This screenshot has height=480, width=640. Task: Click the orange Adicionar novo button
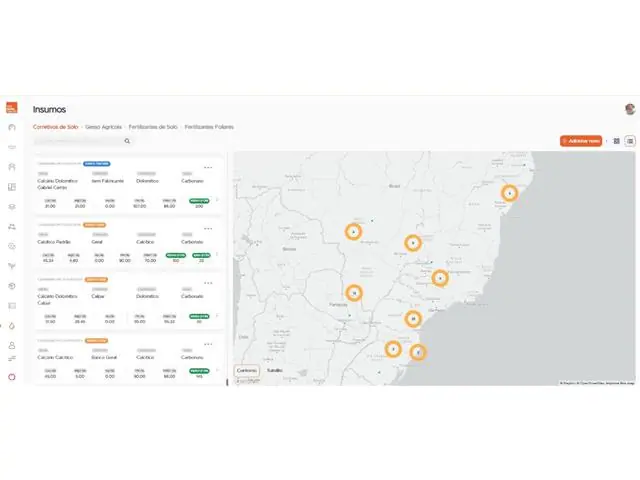click(x=581, y=141)
